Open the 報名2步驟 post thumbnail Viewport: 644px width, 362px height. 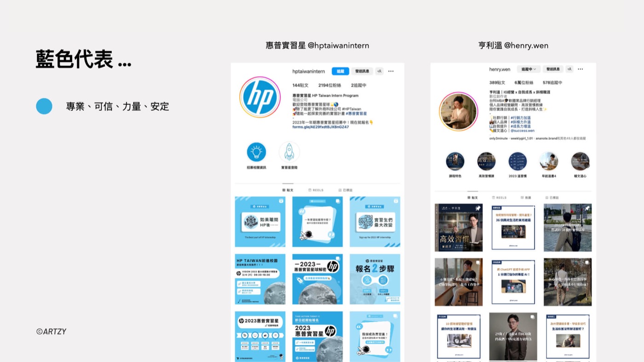[375, 279]
